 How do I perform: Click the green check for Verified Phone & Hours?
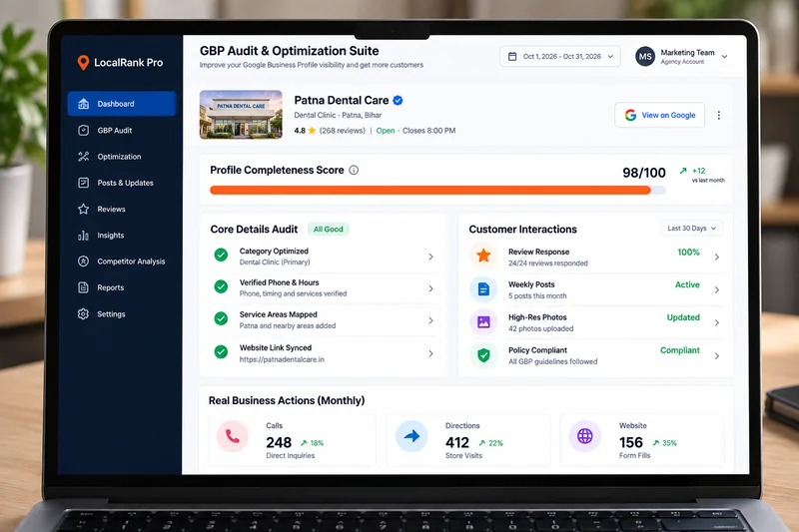pos(221,286)
